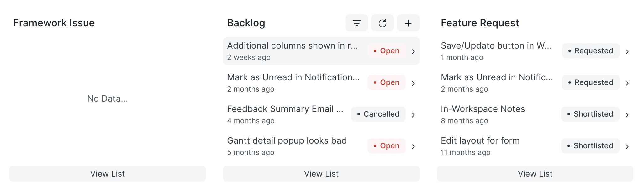View List under Feature Request

click(x=535, y=173)
